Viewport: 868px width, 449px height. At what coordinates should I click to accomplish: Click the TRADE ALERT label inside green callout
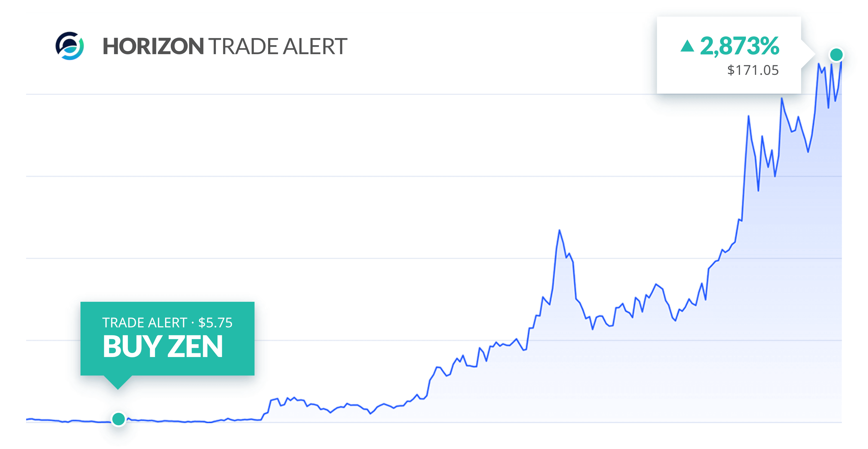(x=145, y=322)
